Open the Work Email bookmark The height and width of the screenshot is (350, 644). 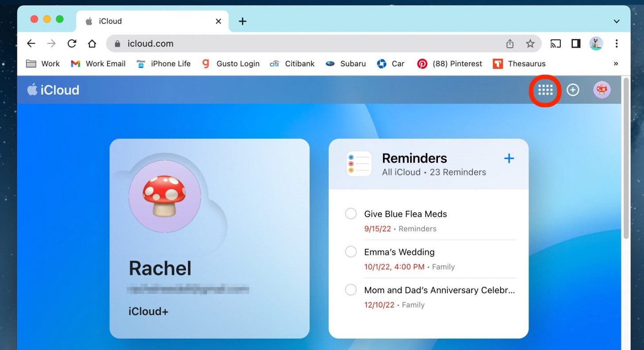click(98, 64)
